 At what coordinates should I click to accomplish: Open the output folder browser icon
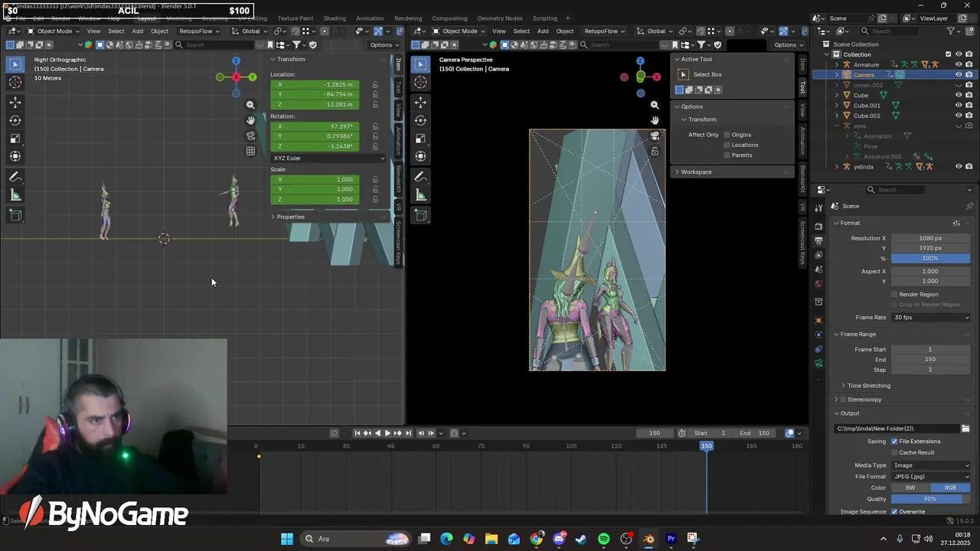(965, 429)
